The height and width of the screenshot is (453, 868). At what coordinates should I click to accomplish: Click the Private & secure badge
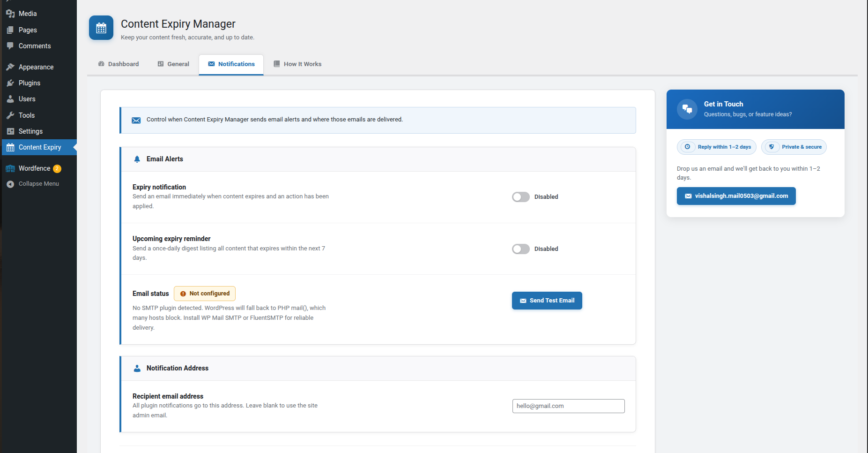pos(794,147)
